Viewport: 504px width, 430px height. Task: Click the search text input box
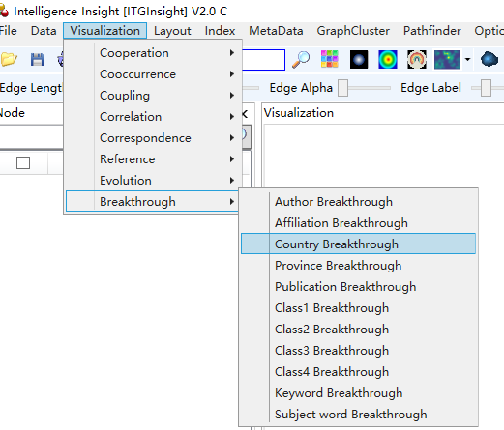tap(263, 60)
